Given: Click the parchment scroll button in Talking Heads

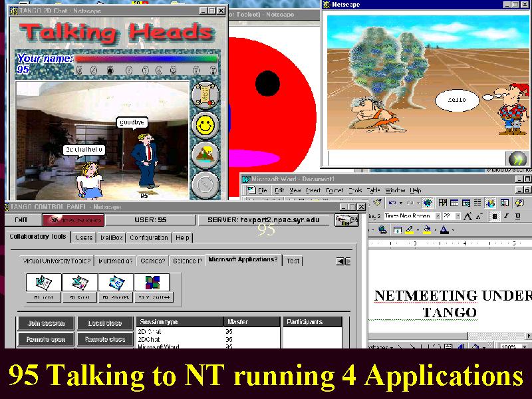Looking at the screenshot, I should point(205,94).
